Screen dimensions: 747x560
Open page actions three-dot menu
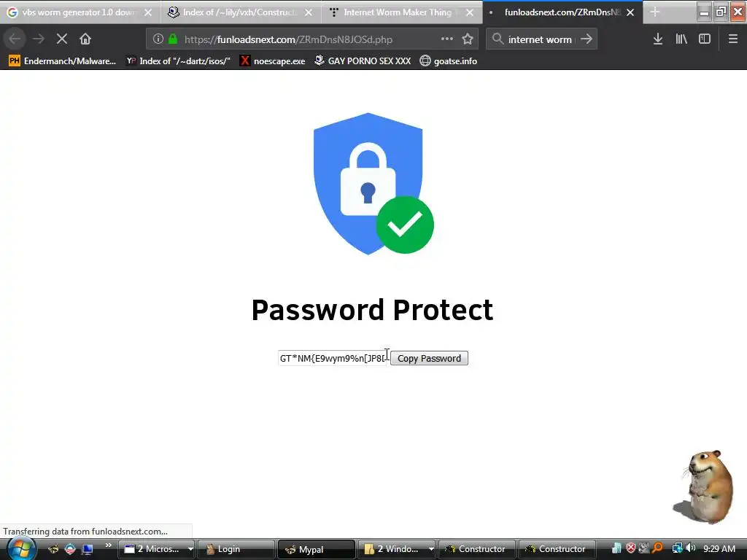coord(447,39)
